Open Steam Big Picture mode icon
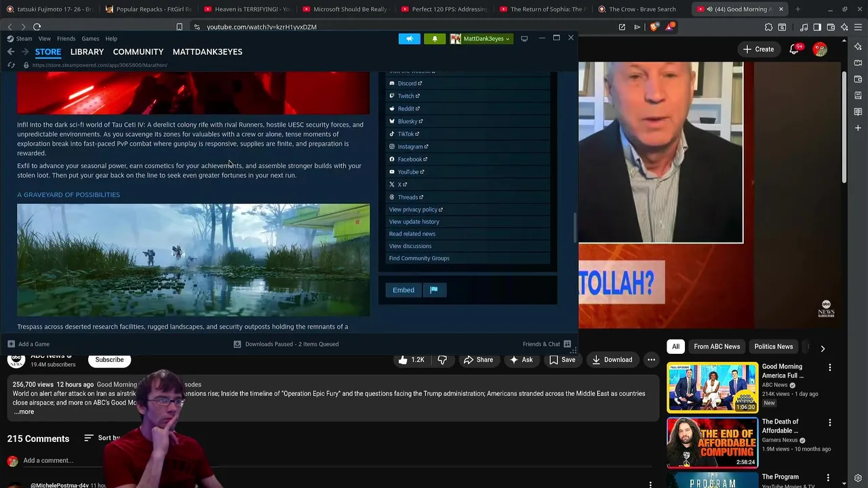The height and width of the screenshot is (488, 868). [x=524, y=39]
